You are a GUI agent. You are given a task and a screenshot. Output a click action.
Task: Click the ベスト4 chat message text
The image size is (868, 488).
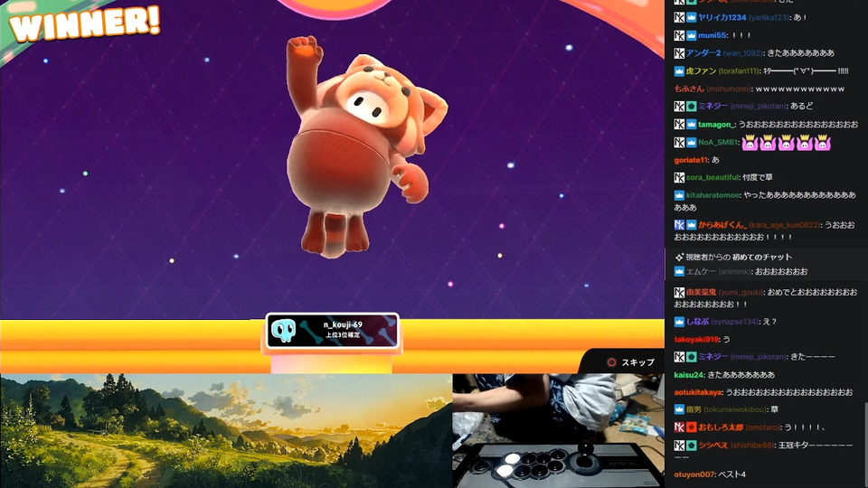tap(731, 474)
